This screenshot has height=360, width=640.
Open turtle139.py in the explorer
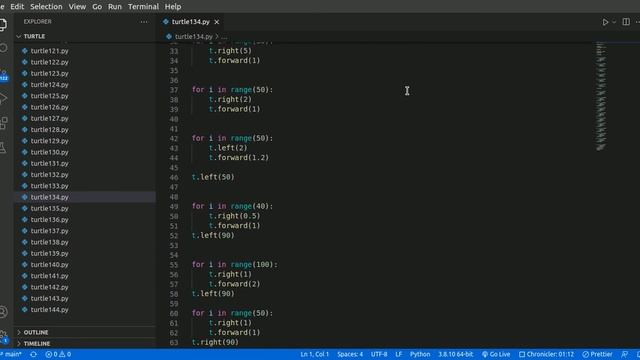click(85, 253)
